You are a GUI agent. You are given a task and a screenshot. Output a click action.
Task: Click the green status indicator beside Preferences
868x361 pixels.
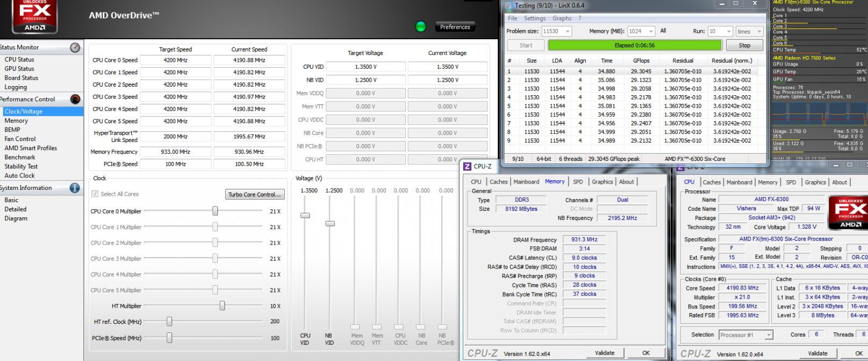[x=421, y=26]
